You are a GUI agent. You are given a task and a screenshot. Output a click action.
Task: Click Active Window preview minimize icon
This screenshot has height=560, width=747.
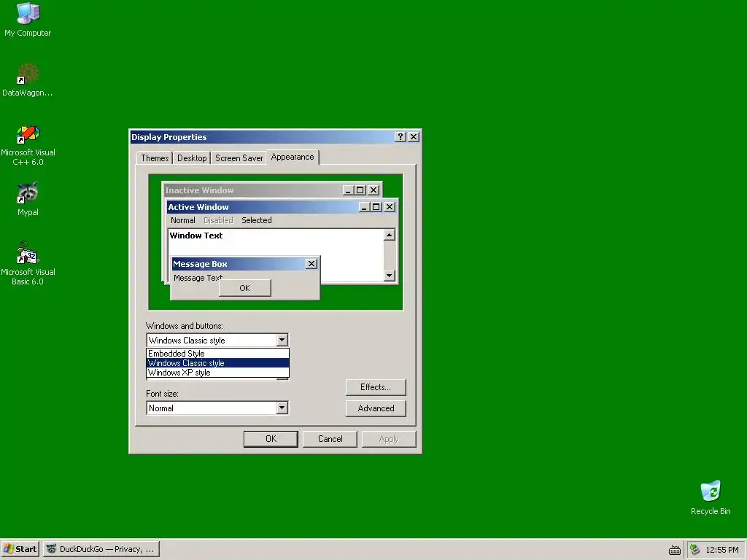(364, 206)
